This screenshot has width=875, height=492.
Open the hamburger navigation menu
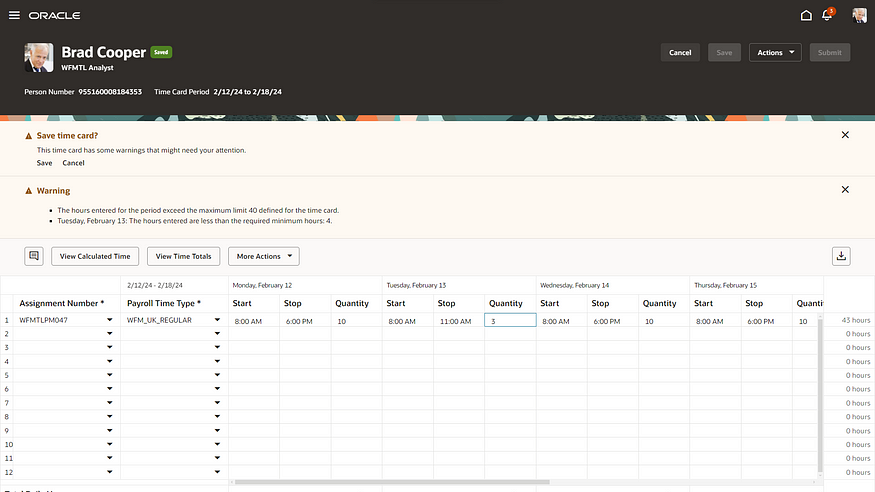pos(14,15)
